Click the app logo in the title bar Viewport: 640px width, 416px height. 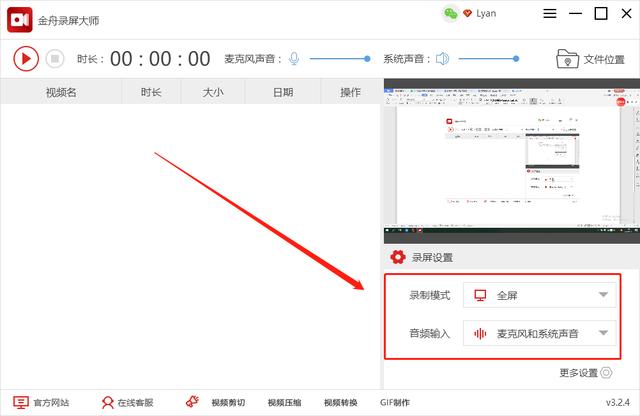pyautogui.click(x=20, y=20)
